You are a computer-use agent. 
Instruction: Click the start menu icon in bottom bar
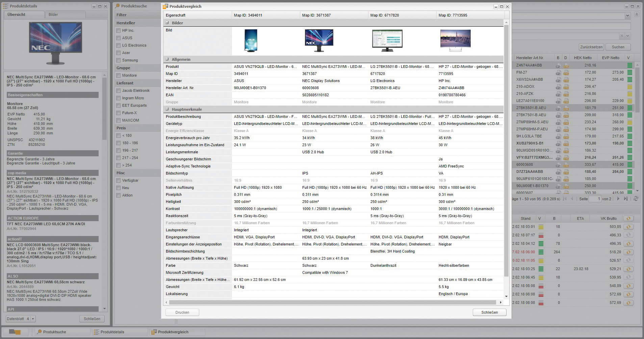point(15,332)
